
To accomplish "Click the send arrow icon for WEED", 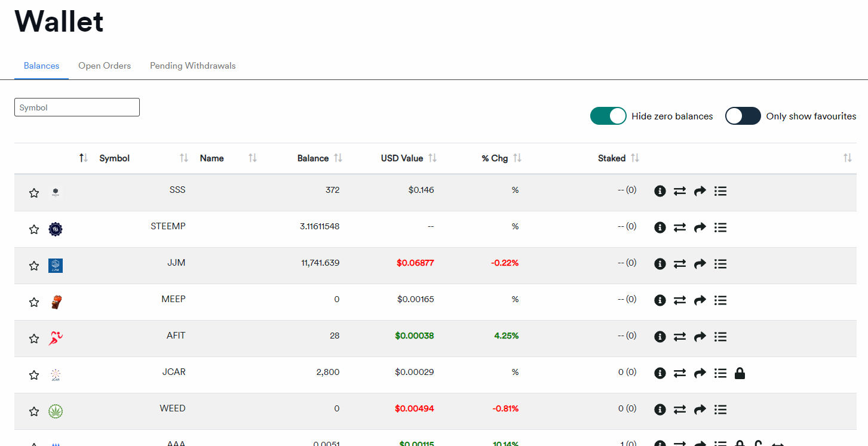I will click(x=700, y=410).
